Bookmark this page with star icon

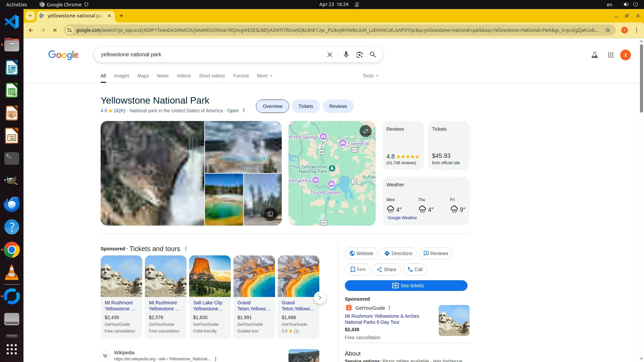pos(607,30)
